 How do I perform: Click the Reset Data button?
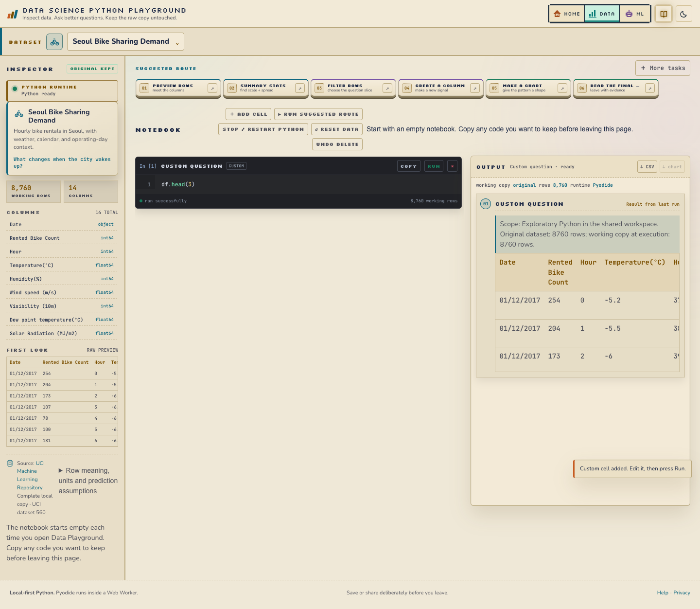(337, 129)
